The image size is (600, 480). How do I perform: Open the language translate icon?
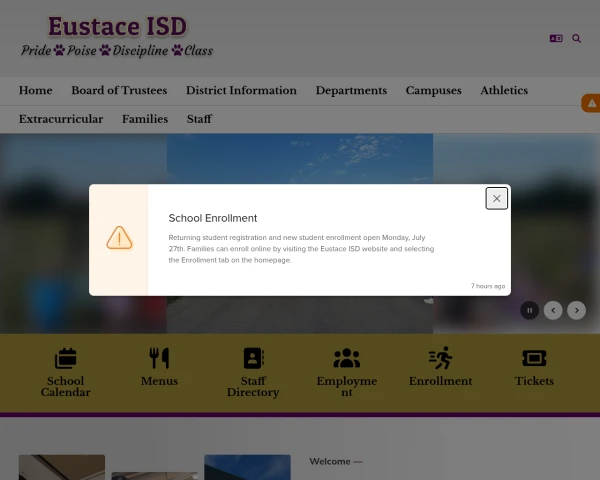556,38
